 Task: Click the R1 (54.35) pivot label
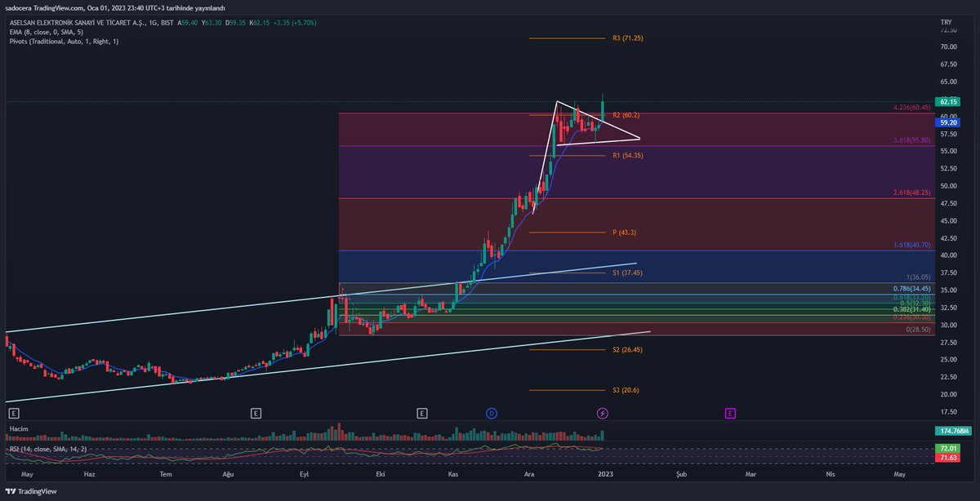(x=627, y=155)
